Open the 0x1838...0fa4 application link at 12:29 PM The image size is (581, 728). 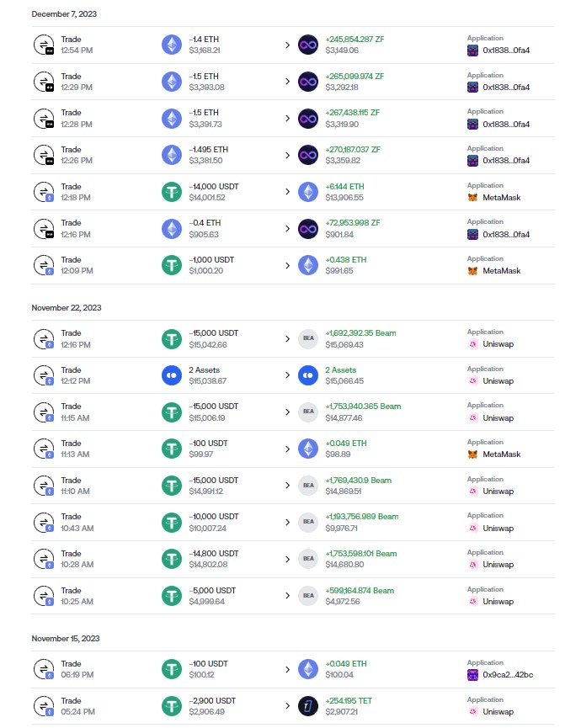506,88
